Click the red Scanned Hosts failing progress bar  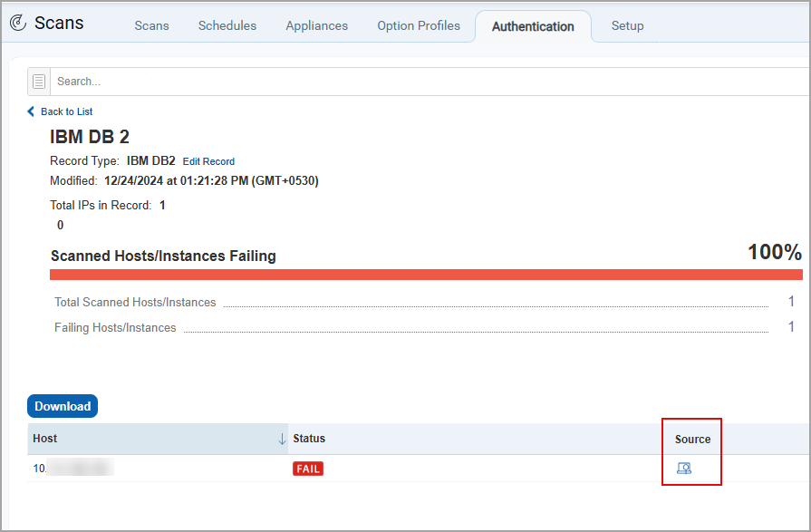(x=426, y=273)
